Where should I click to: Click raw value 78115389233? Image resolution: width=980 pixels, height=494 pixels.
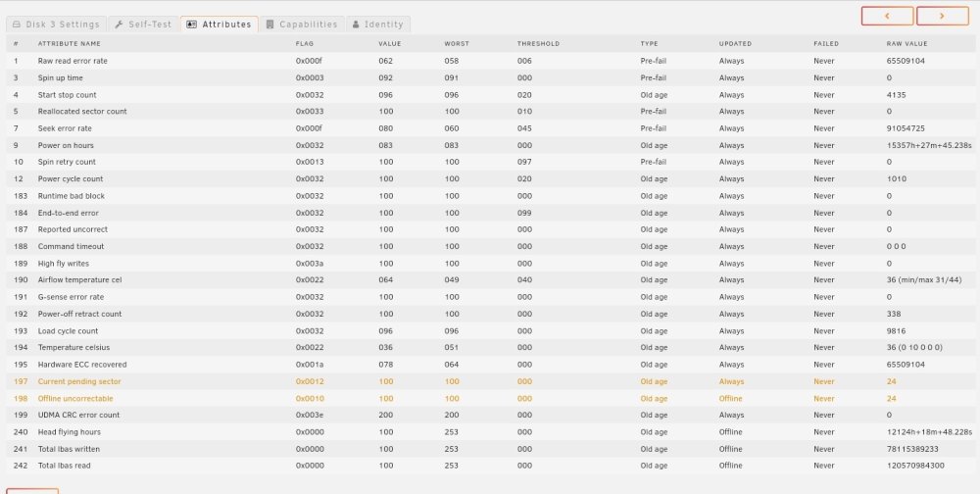912,449
